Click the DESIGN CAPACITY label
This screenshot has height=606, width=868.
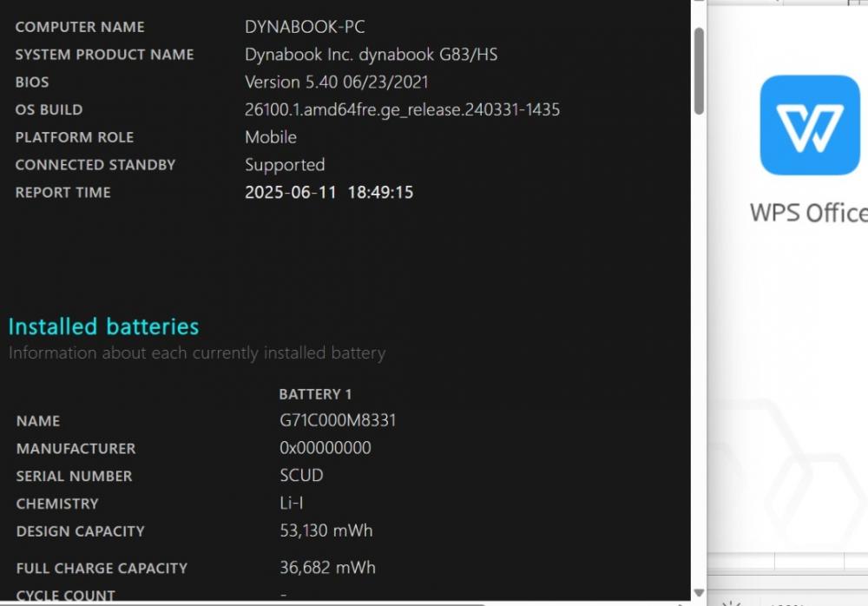click(x=80, y=532)
